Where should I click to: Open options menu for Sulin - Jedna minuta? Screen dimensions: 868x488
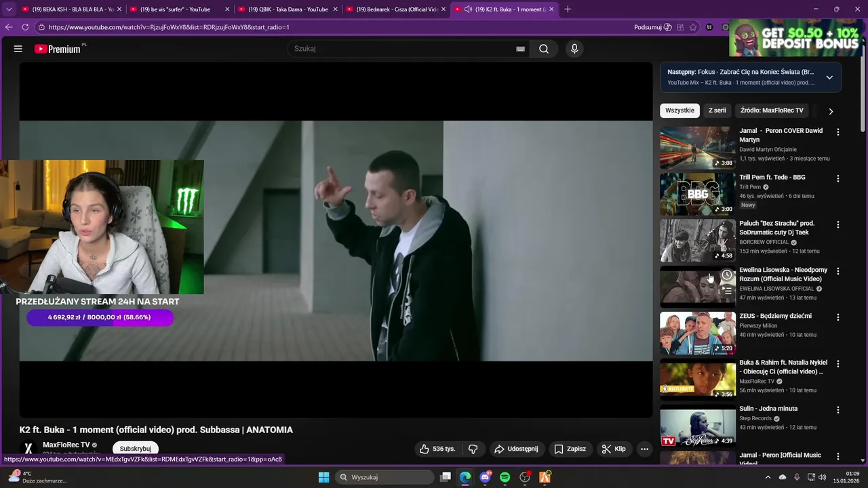838,410
